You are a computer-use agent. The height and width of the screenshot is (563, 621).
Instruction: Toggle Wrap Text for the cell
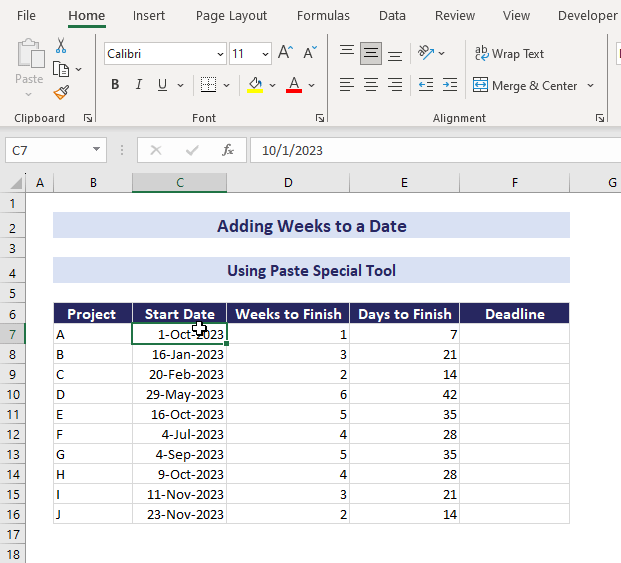[509, 53]
